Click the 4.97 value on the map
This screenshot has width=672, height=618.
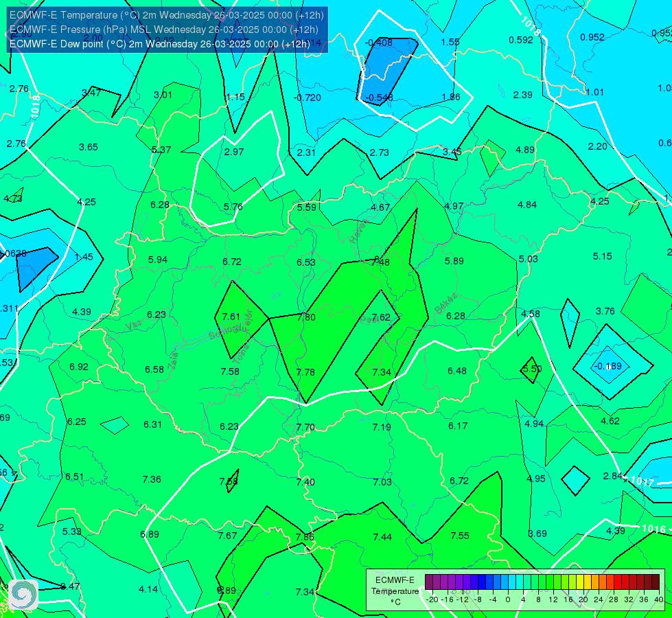click(454, 206)
